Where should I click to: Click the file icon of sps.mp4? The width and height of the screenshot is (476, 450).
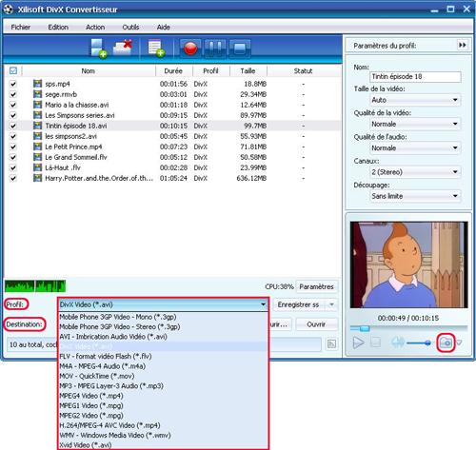(x=37, y=84)
